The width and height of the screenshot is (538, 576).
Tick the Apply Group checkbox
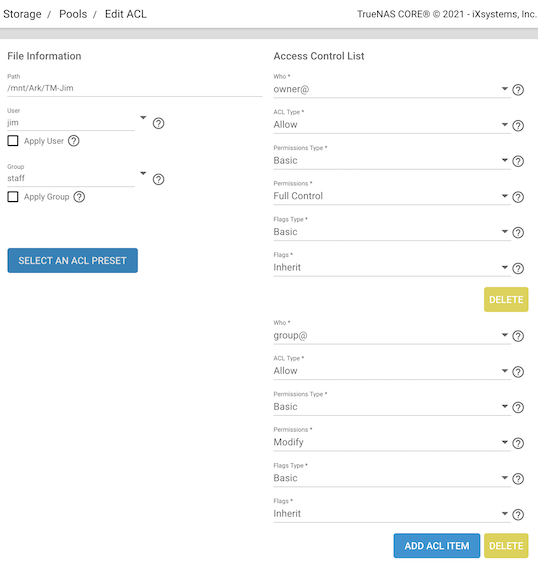[x=13, y=197]
